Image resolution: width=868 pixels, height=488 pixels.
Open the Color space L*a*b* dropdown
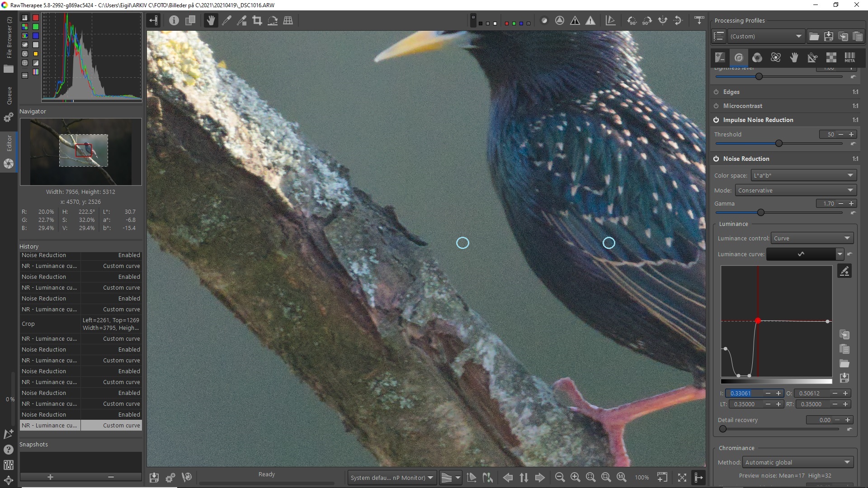[803, 176]
